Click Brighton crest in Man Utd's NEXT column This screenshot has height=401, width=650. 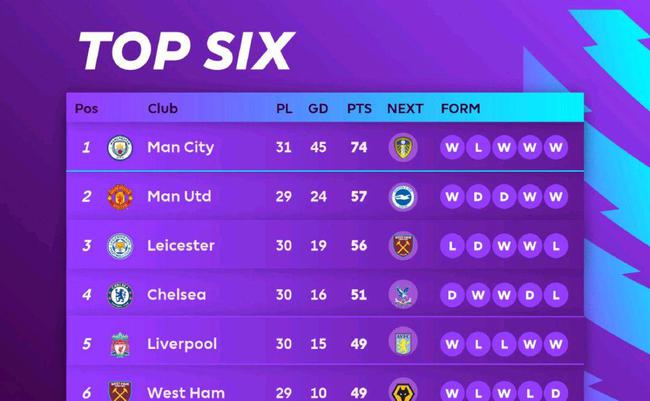pyautogui.click(x=403, y=197)
